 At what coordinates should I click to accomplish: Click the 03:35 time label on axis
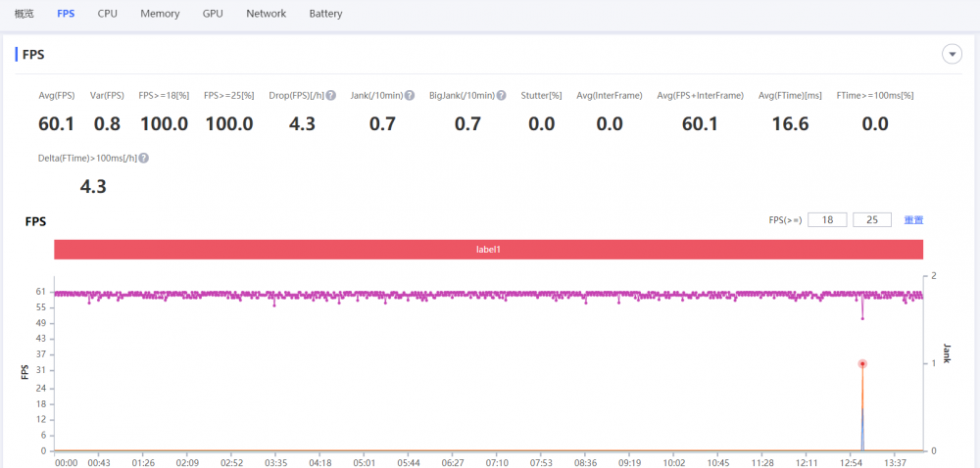[275, 463]
